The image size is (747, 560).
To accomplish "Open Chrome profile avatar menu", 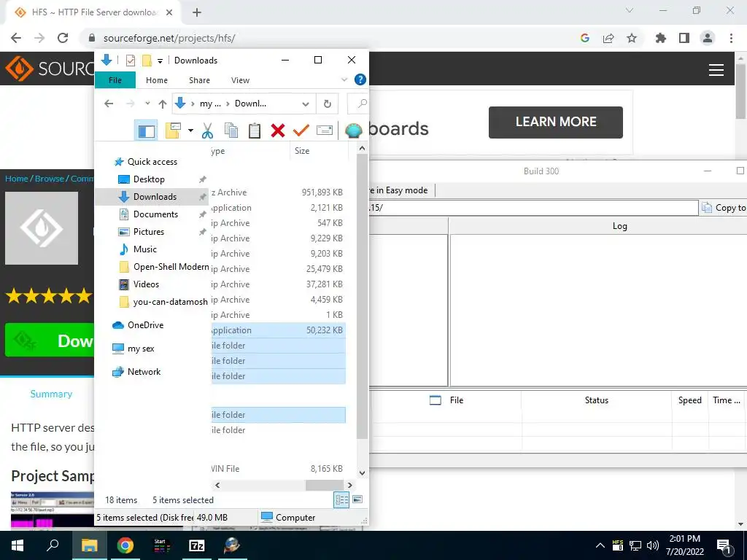I will click(708, 38).
